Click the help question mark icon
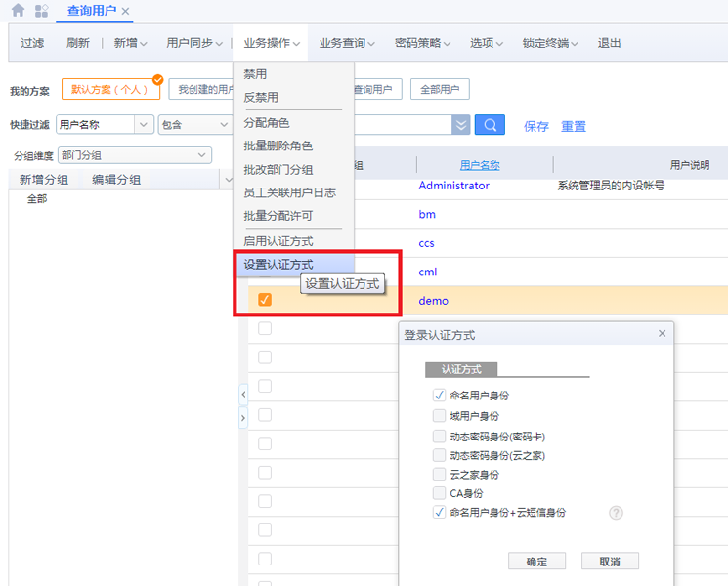This screenshot has width=728, height=586. [616, 513]
